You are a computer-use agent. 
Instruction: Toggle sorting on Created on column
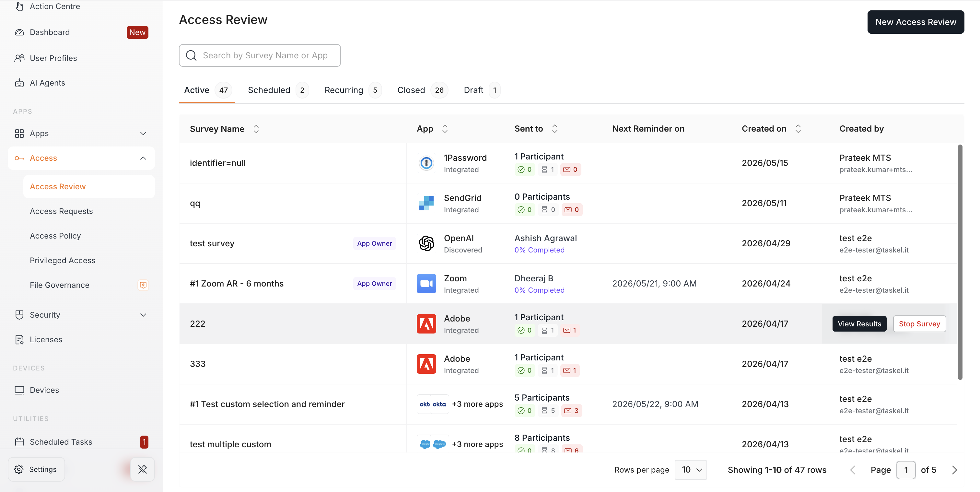coord(798,129)
